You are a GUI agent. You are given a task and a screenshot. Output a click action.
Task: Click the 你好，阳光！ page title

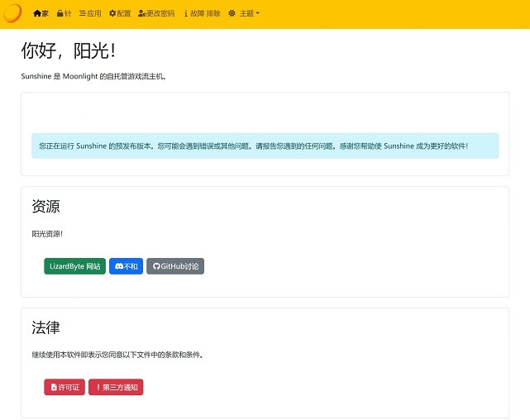coord(68,50)
